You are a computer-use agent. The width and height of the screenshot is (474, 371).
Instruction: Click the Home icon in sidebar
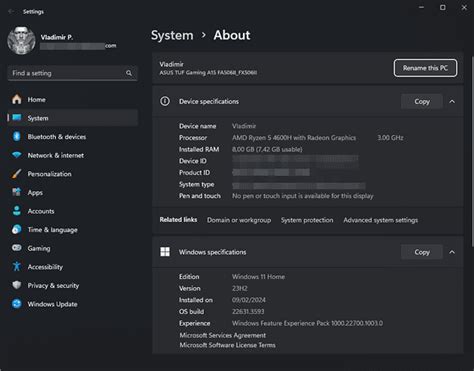tap(17, 99)
